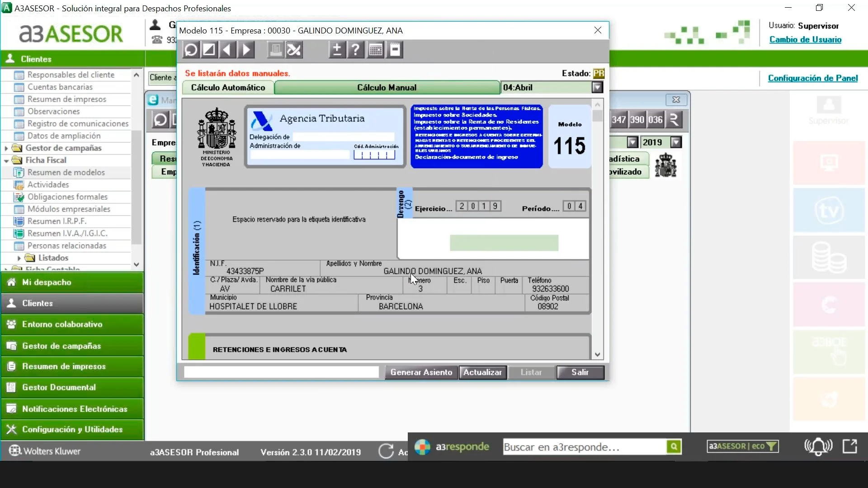
Task: Close the Modelo 115 dialog
Action: pos(598,30)
